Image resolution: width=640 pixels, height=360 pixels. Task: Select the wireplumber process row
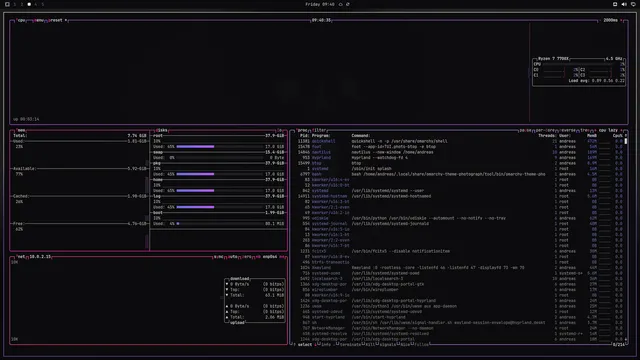click(x=459, y=290)
